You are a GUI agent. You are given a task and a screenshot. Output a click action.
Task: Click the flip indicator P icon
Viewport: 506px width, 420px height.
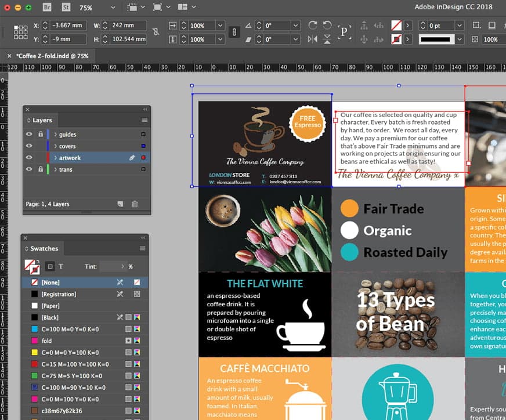click(x=344, y=32)
